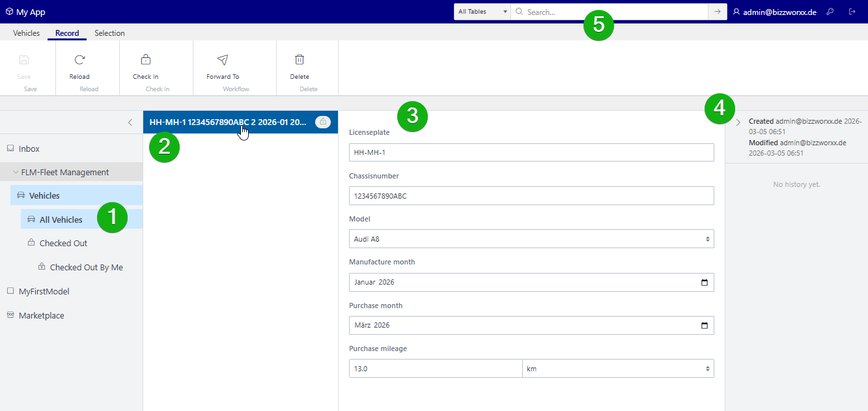The image size is (868, 411).
Task: Open the Manufacture month calendar picker
Action: point(704,283)
